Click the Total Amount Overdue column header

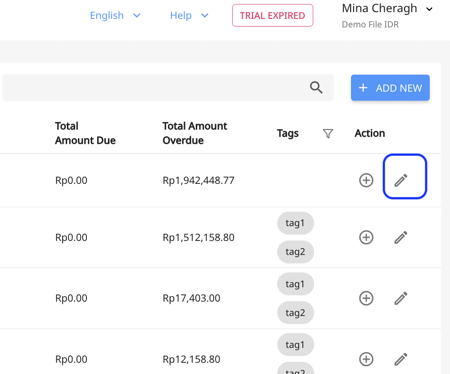click(x=195, y=133)
